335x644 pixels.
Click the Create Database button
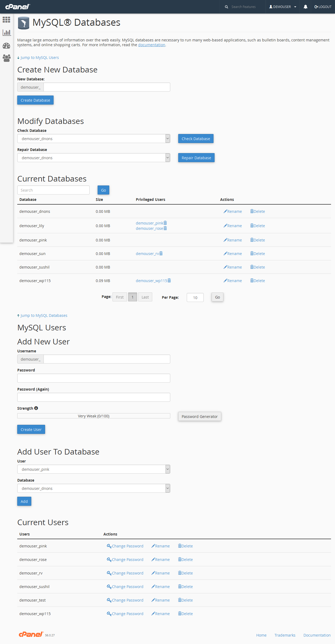click(x=35, y=100)
